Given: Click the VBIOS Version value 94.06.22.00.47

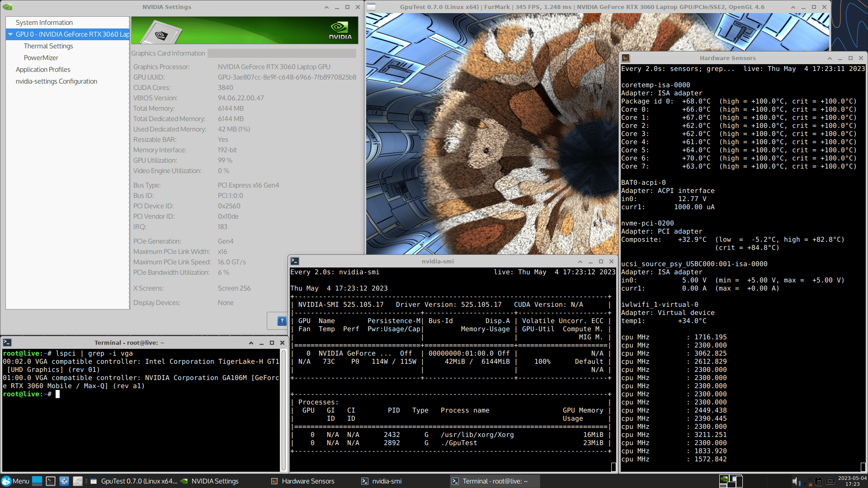Looking at the screenshot, I should click(241, 98).
